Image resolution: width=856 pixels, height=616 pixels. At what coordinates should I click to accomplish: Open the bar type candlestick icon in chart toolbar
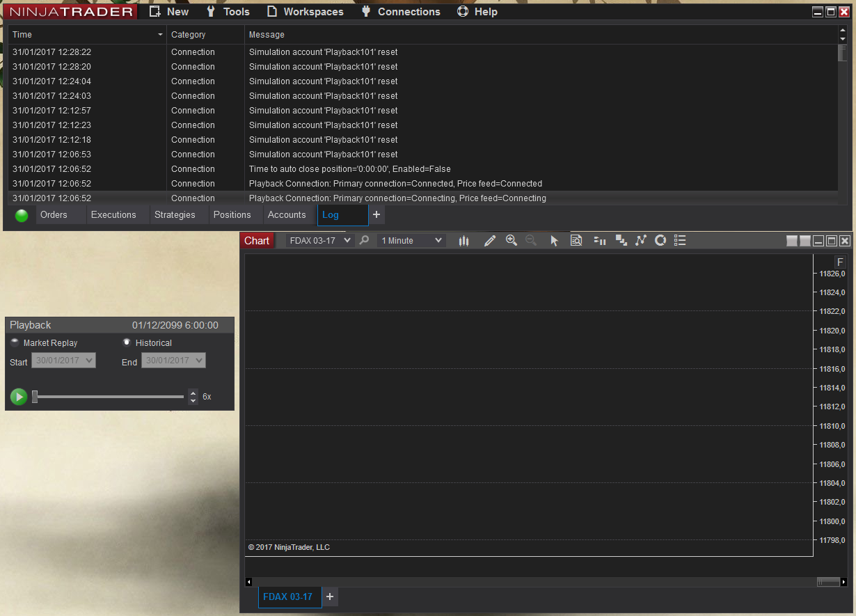464,241
